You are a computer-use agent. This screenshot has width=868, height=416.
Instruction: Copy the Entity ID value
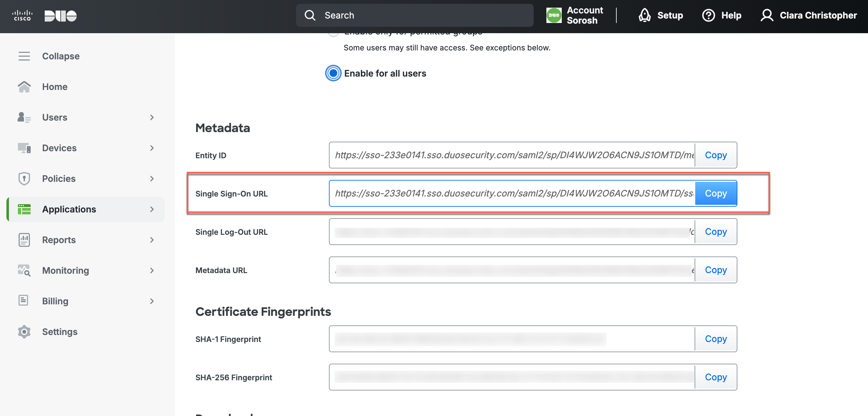click(x=715, y=155)
